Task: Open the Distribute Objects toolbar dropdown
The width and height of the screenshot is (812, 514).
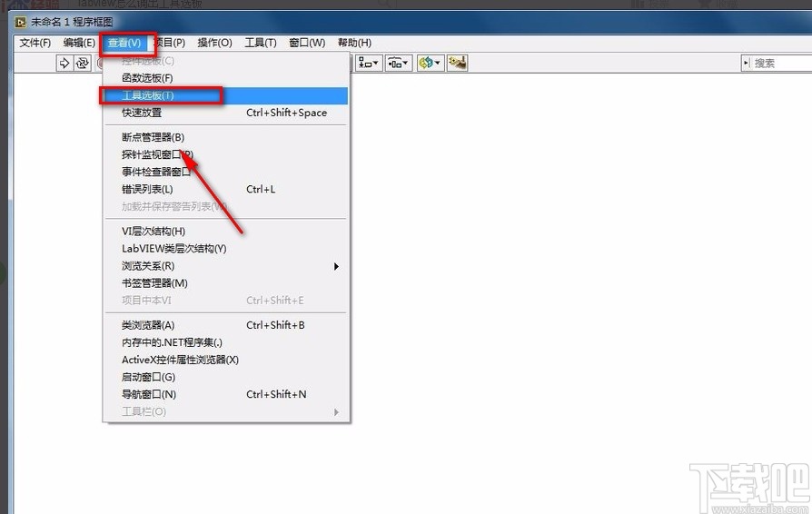Action: pyautogui.click(x=398, y=64)
